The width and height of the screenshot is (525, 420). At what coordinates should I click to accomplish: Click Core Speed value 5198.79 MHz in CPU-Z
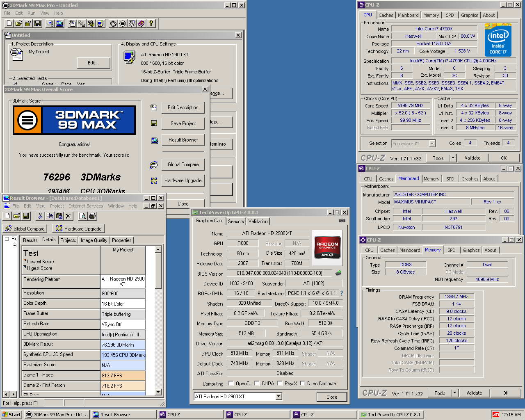coord(411,105)
